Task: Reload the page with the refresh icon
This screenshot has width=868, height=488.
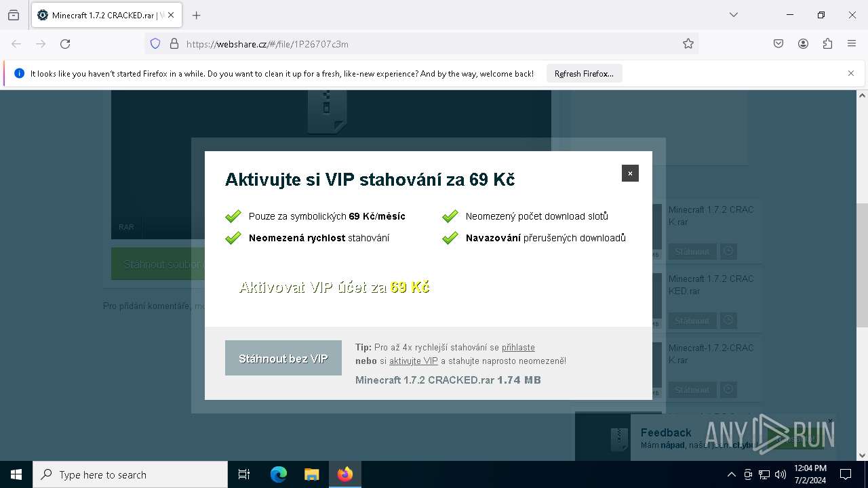Action: tap(65, 44)
